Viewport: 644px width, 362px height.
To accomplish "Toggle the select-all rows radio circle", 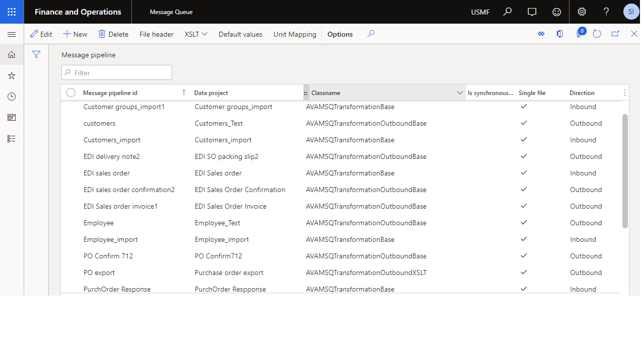I will tap(71, 93).
